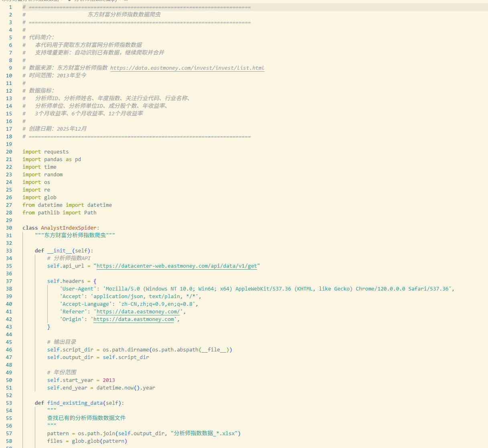This screenshot has width=488, height=448.
Task: Click the __init__ method name
Action: point(59,250)
